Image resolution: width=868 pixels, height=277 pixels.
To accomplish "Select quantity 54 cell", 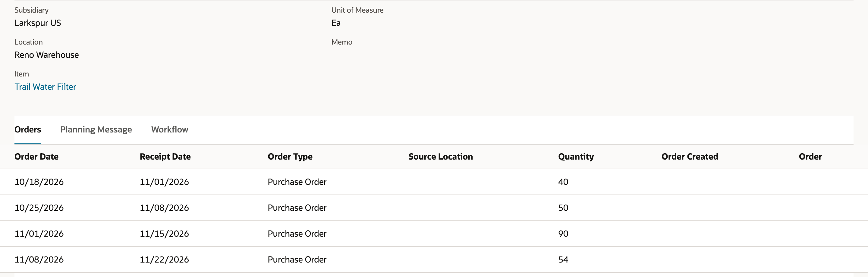I will pos(563,260).
